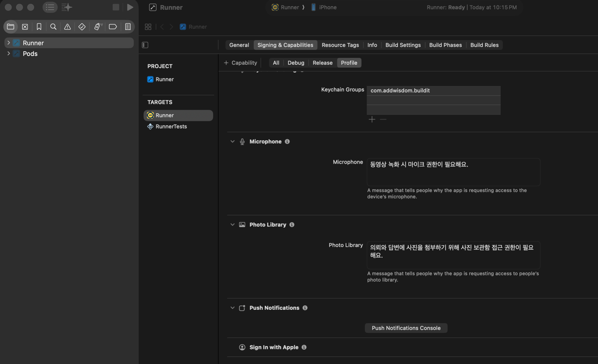Go forward in the editor history
598x364 pixels.
tap(171, 26)
